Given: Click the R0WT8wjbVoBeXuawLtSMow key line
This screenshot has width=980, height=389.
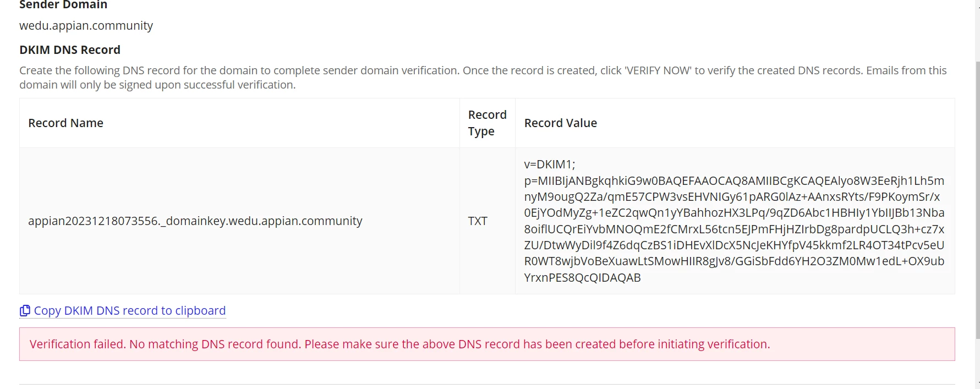Looking at the screenshot, I should (x=734, y=261).
